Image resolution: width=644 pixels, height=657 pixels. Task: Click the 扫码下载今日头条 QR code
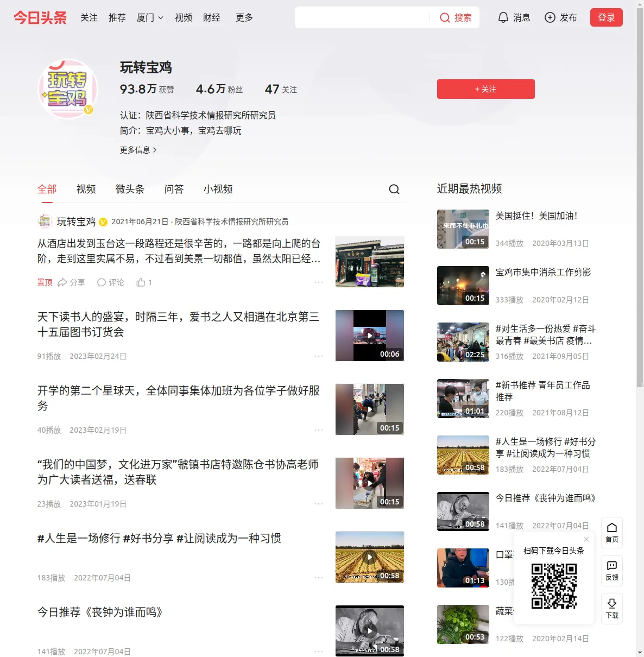click(x=554, y=586)
